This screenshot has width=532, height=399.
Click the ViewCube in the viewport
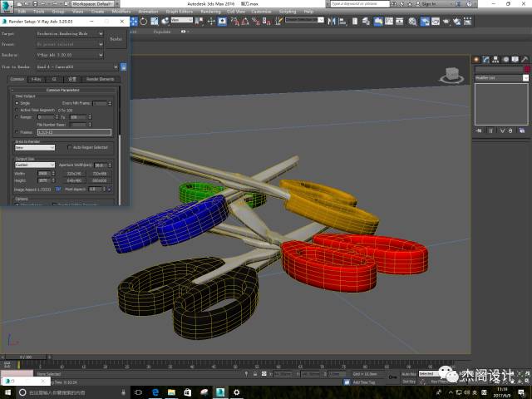(x=452, y=76)
